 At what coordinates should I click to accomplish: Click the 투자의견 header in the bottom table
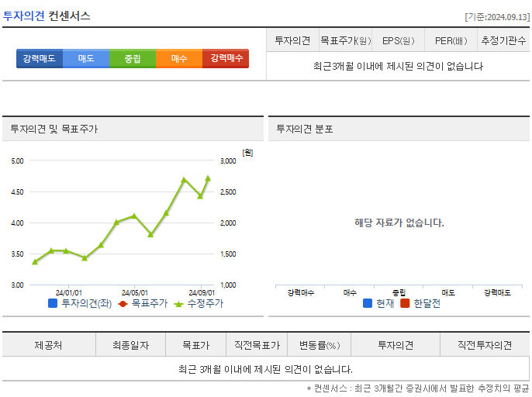[x=396, y=345]
